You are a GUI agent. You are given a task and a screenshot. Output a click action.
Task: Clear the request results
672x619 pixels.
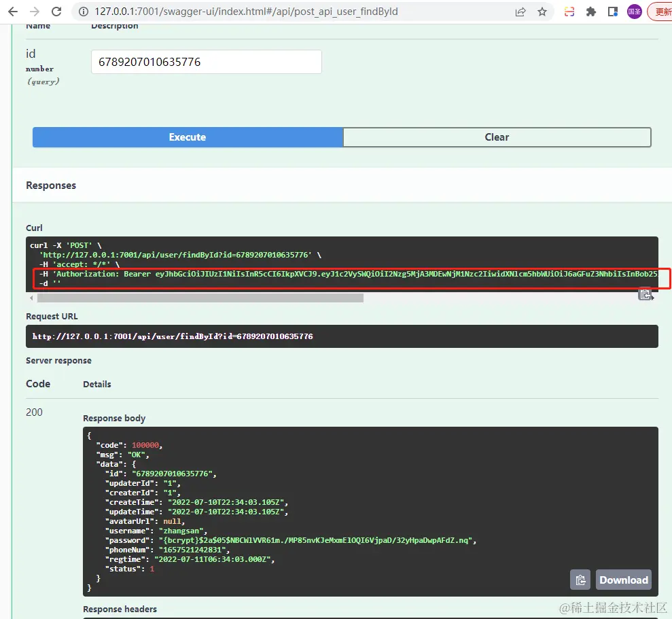[497, 137]
